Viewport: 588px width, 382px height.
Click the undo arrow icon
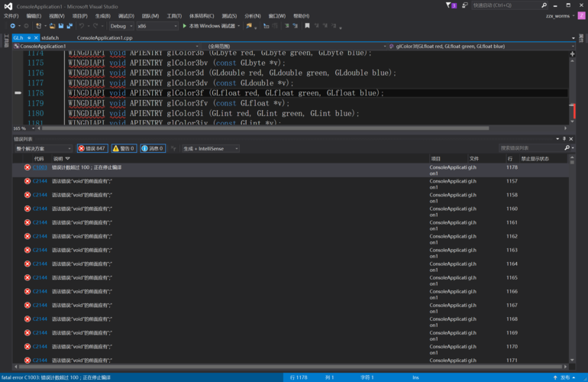point(82,26)
